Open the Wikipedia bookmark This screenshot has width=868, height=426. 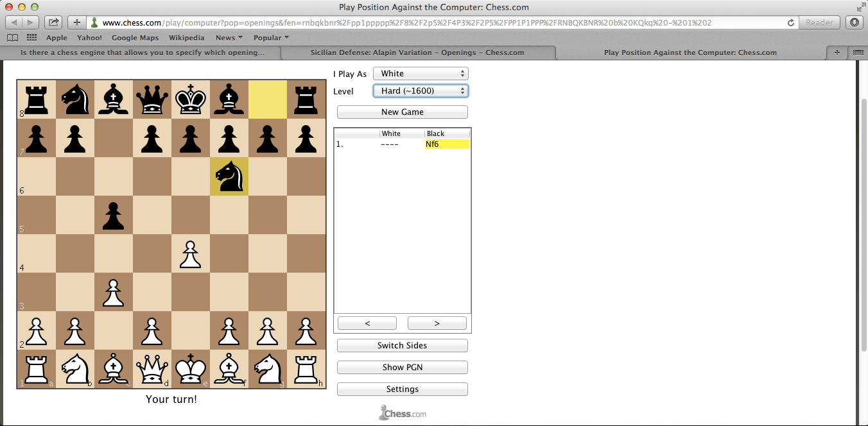[186, 37]
